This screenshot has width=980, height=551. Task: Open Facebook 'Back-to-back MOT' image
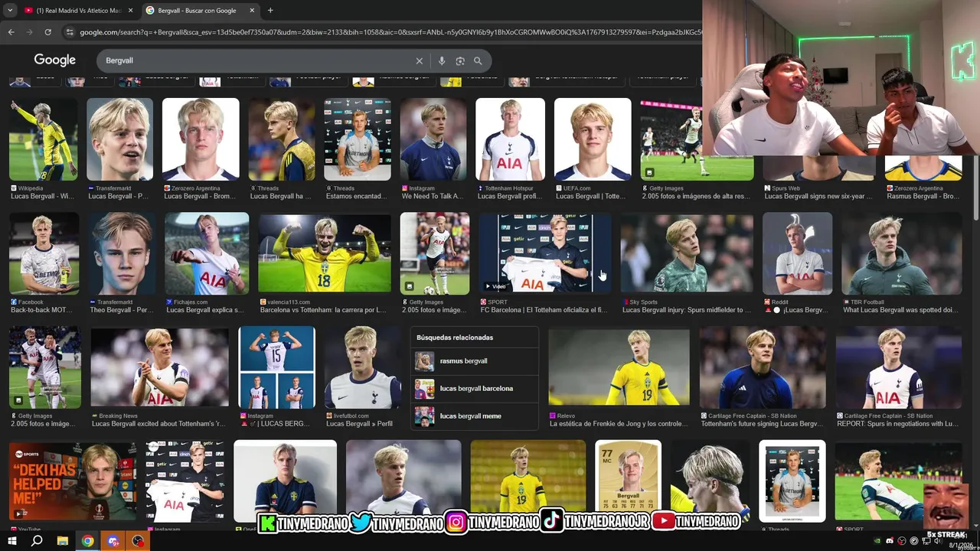pos(44,253)
